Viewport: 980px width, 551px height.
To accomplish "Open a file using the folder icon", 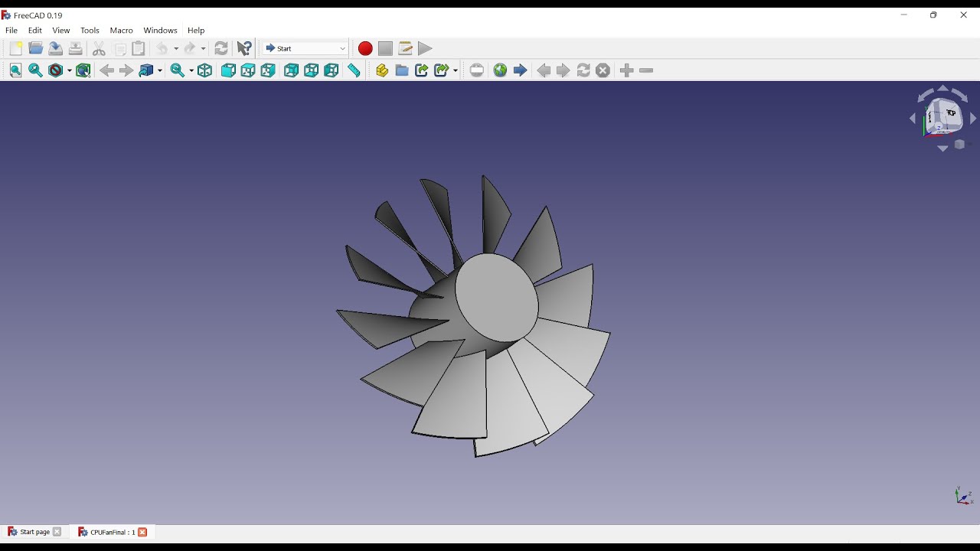I will (36, 49).
